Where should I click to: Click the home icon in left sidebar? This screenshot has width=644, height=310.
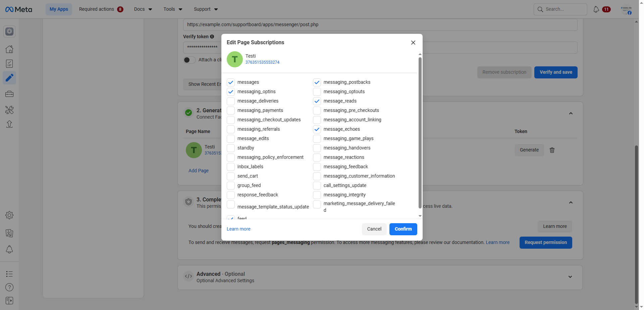[x=9, y=49]
